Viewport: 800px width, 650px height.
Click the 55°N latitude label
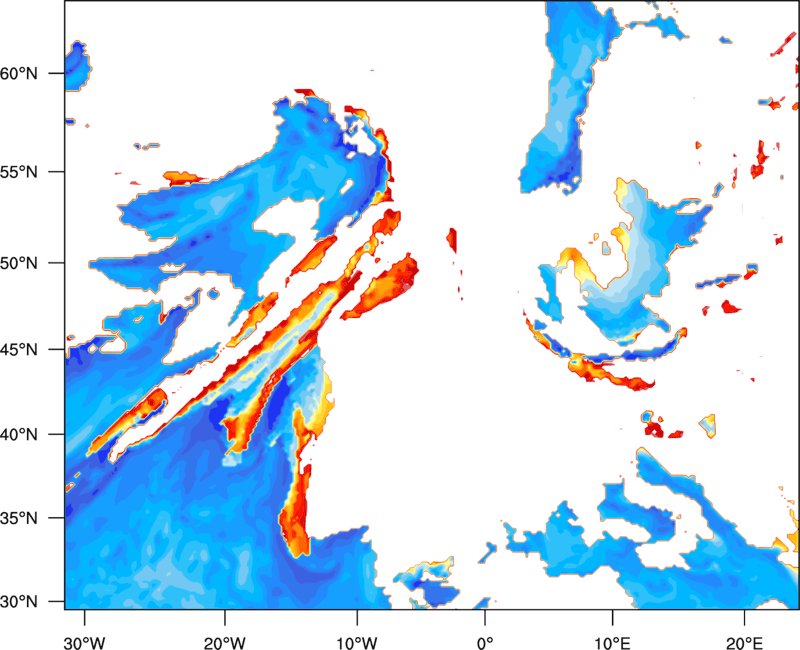19,172
